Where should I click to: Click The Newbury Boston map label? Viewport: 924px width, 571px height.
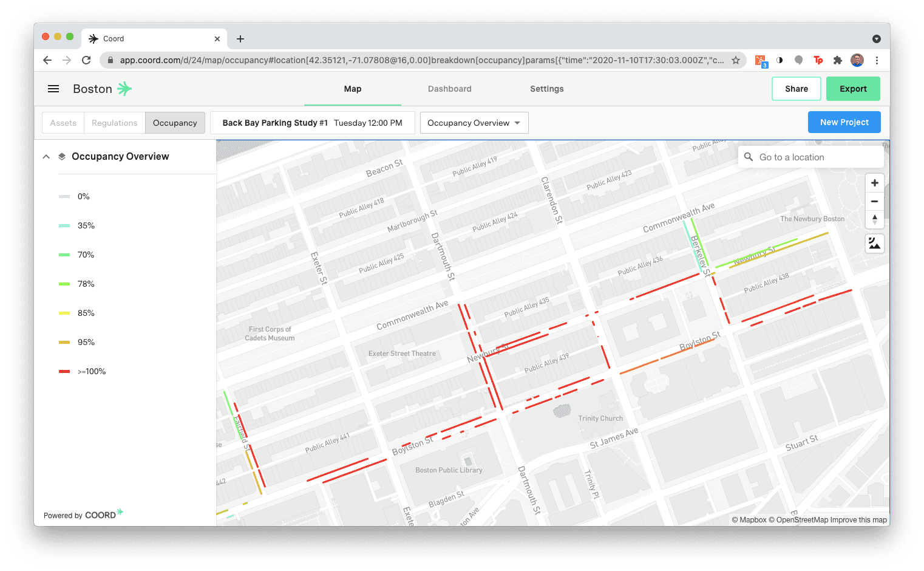812,219
